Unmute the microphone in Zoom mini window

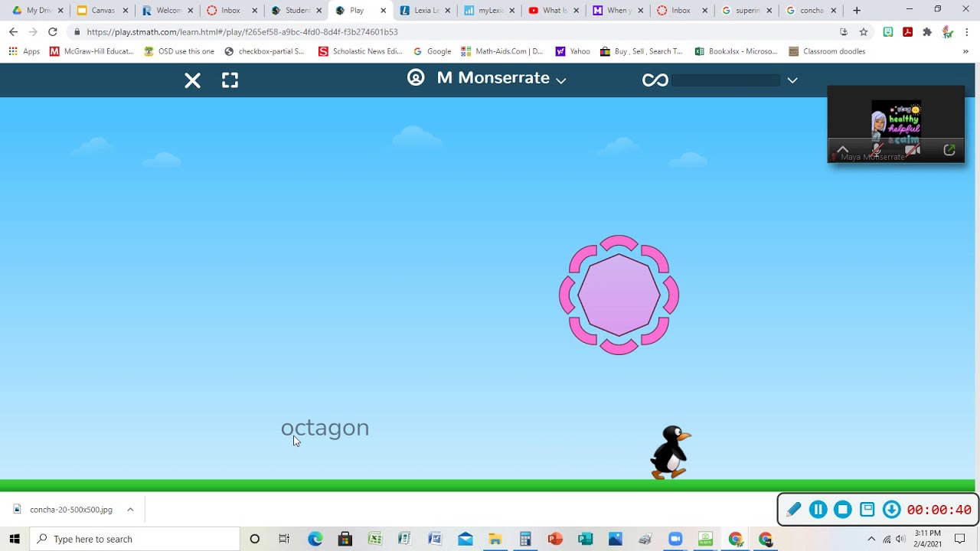click(x=877, y=150)
